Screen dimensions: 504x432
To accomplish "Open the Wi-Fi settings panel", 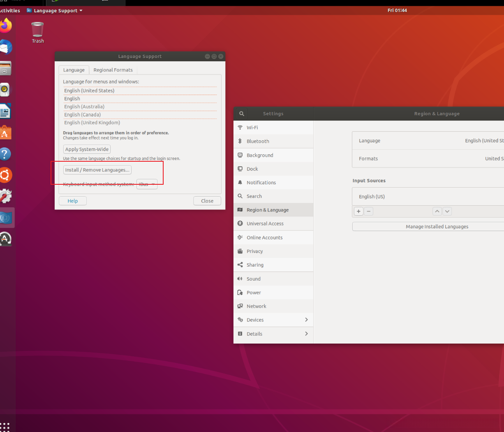I will point(273,128).
